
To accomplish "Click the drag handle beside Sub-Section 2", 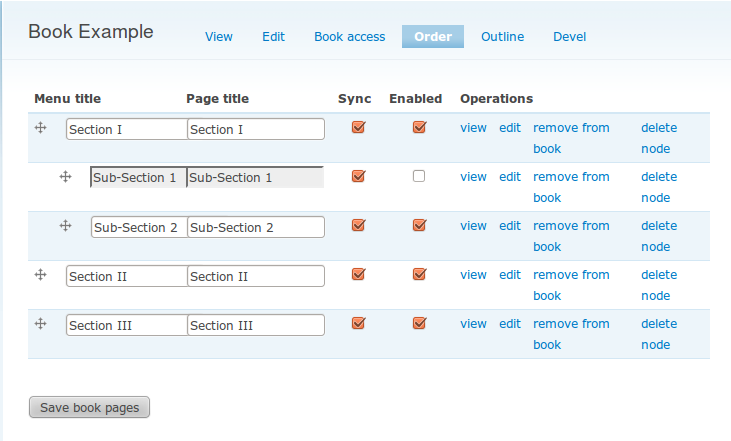I will coord(65,226).
